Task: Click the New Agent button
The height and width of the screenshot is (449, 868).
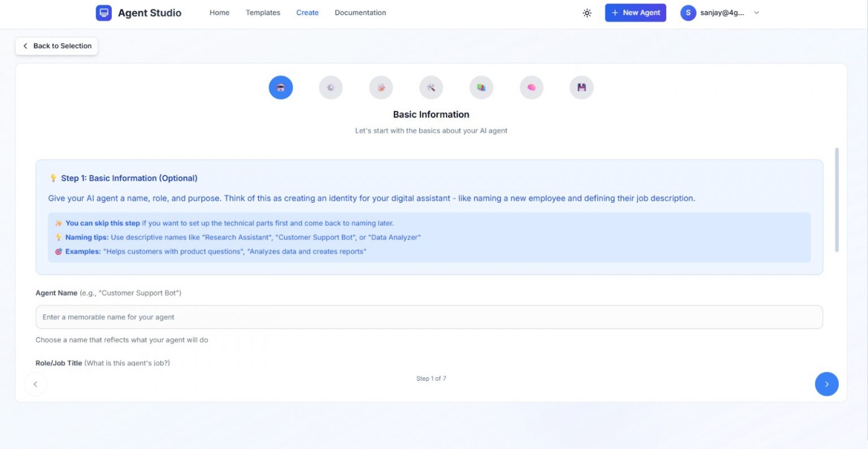Action: (x=635, y=12)
